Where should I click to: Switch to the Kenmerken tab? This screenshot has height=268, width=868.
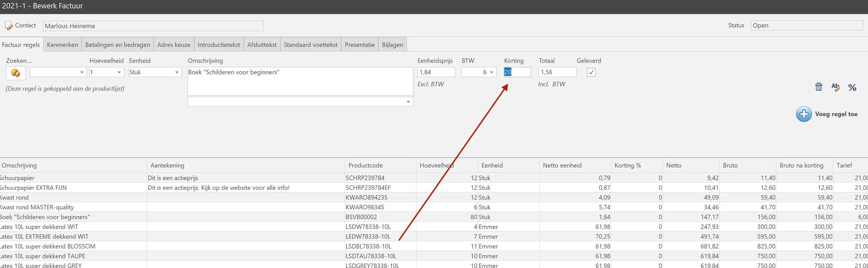[x=62, y=45]
